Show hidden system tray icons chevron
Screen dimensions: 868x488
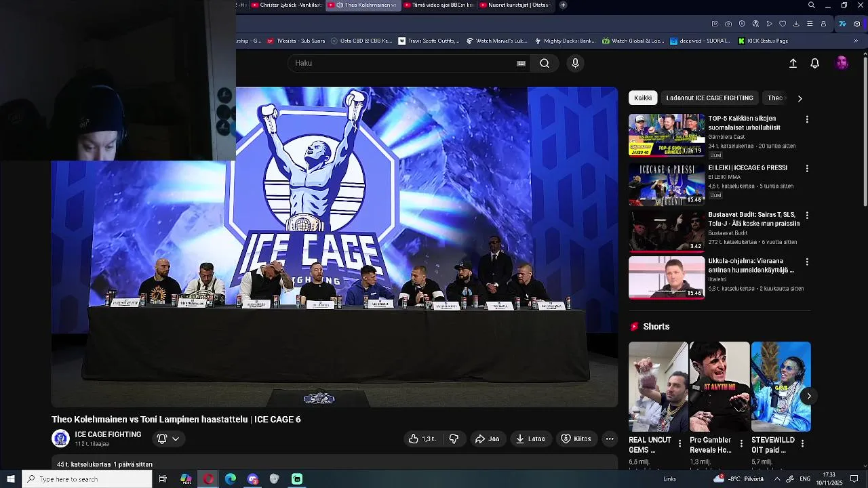(x=777, y=479)
